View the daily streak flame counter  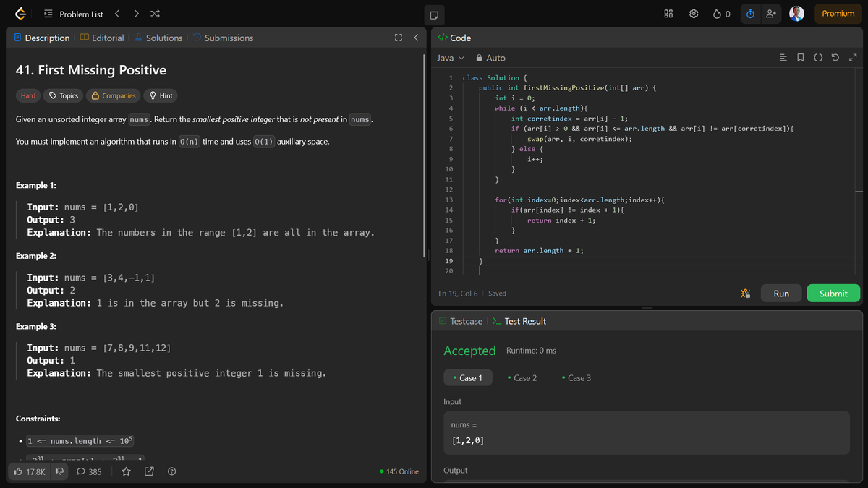(x=721, y=14)
